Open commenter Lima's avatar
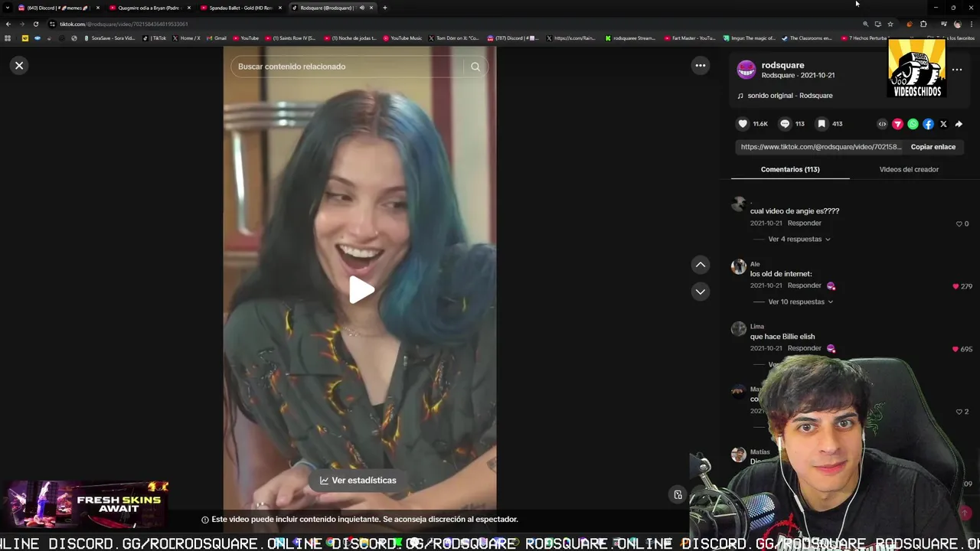This screenshot has width=980, height=551. click(738, 329)
